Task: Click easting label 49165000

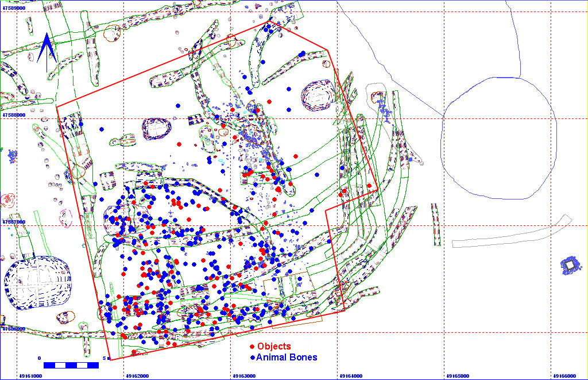Action: click(x=458, y=376)
